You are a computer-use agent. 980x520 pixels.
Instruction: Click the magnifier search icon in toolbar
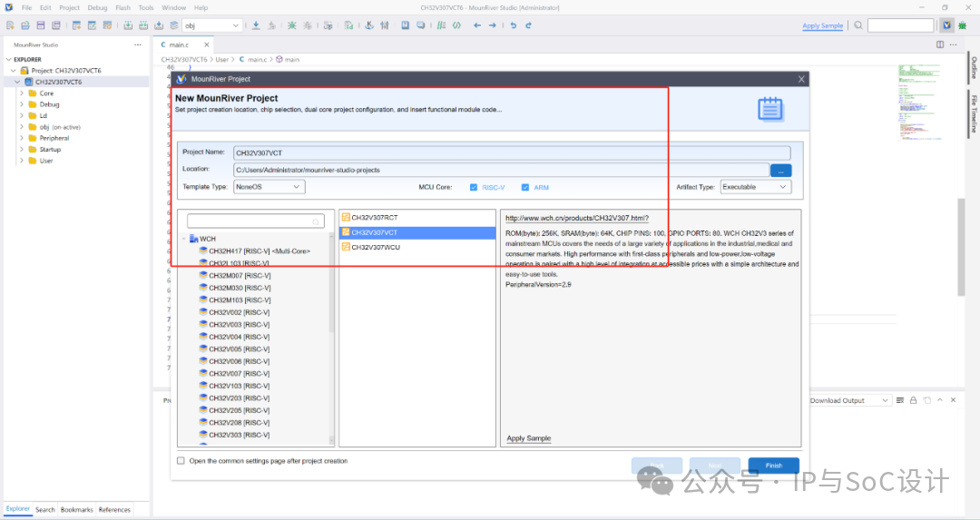858,25
